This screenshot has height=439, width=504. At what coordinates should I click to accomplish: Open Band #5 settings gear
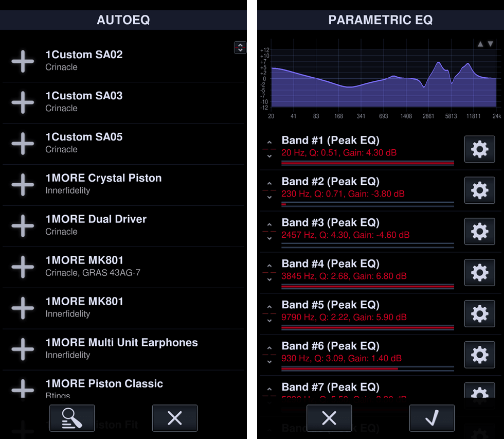coord(479,314)
